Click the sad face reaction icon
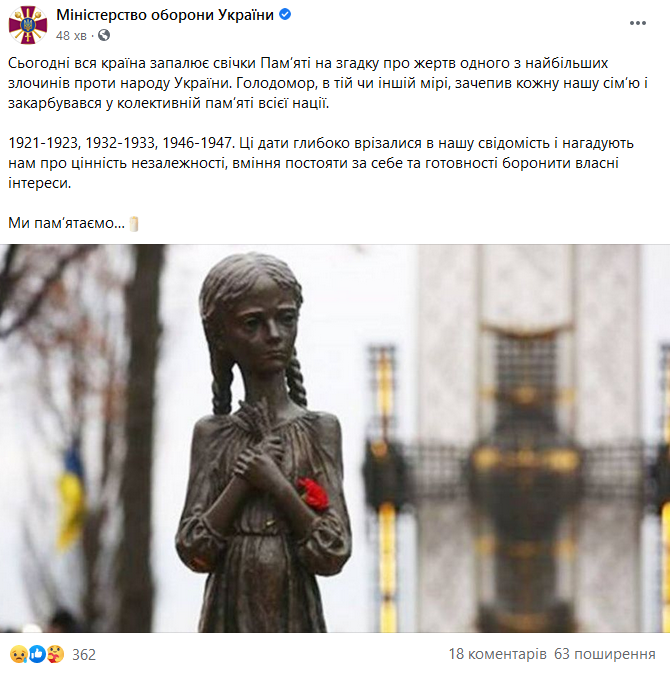Image resolution: width=670 pixels, height=673 pixels. (x=18, y=654)
